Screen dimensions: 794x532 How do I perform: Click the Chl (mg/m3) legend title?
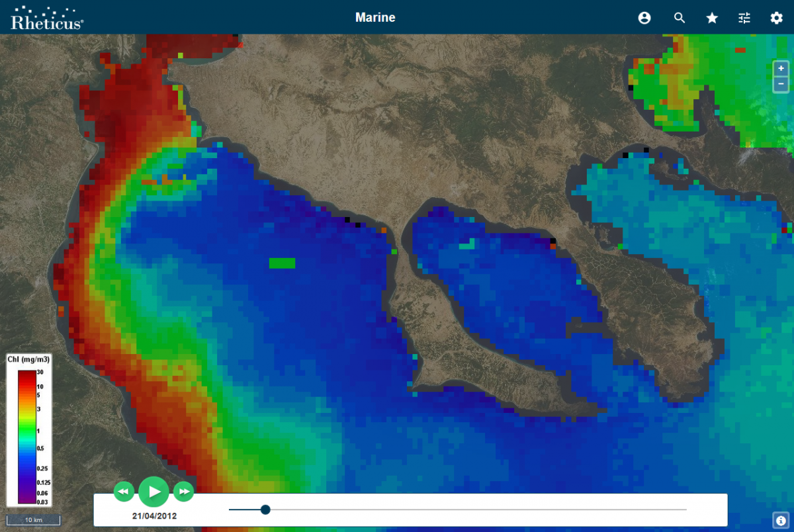coord(28,359)
